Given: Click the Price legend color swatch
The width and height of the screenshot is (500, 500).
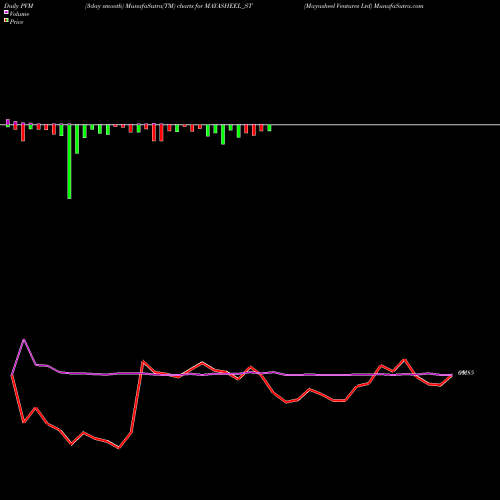Looking at the screenshot, I should 6,20.
